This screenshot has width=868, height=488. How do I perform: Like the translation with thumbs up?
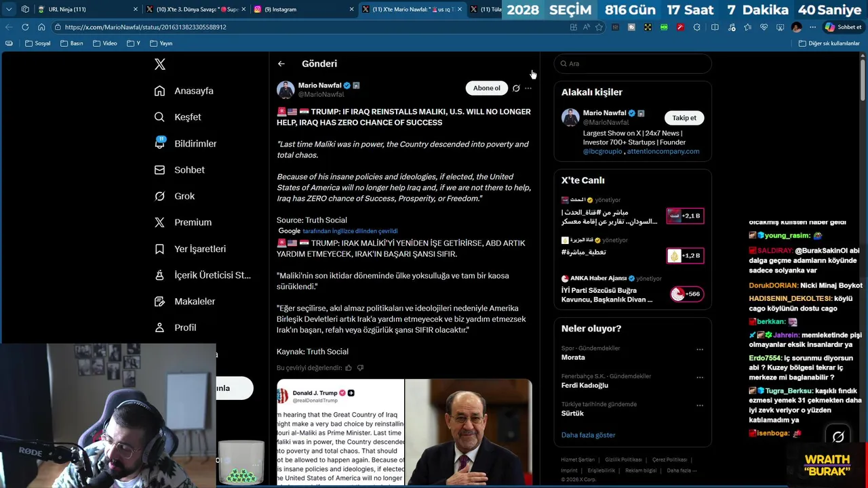click(x=349, y=368)
